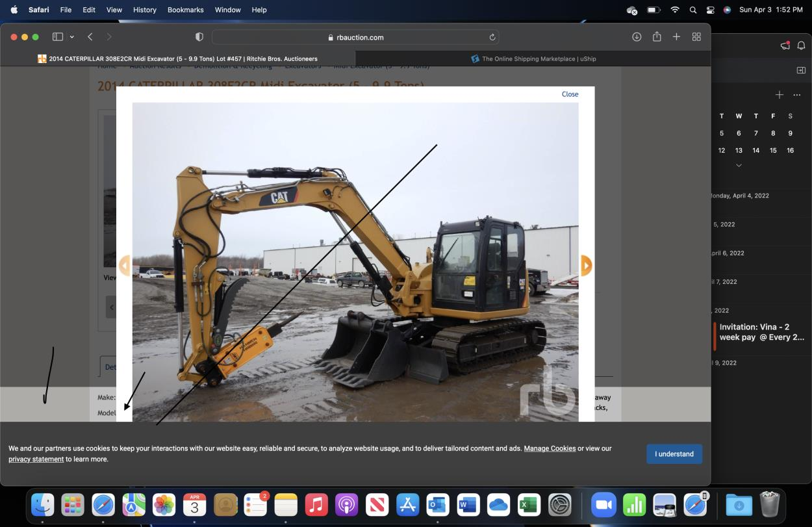This screenshot has width=812, height=527.
Task: Open the Help menu
Action: 259,10
